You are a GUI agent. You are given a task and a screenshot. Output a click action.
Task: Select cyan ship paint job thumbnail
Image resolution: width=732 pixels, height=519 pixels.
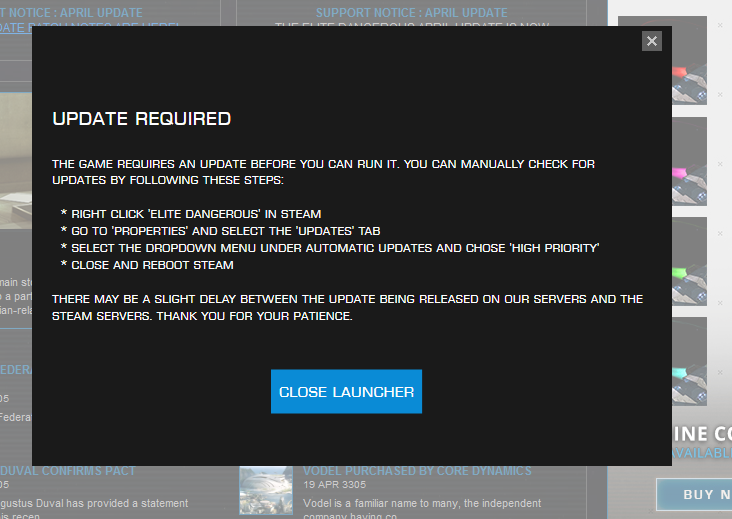[690, 361]
